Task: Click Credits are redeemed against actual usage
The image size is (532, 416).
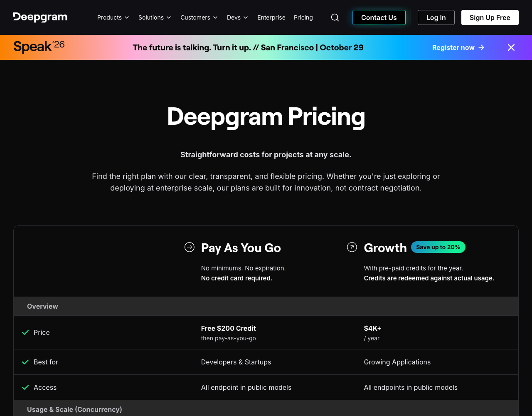Action: [429, 278]
